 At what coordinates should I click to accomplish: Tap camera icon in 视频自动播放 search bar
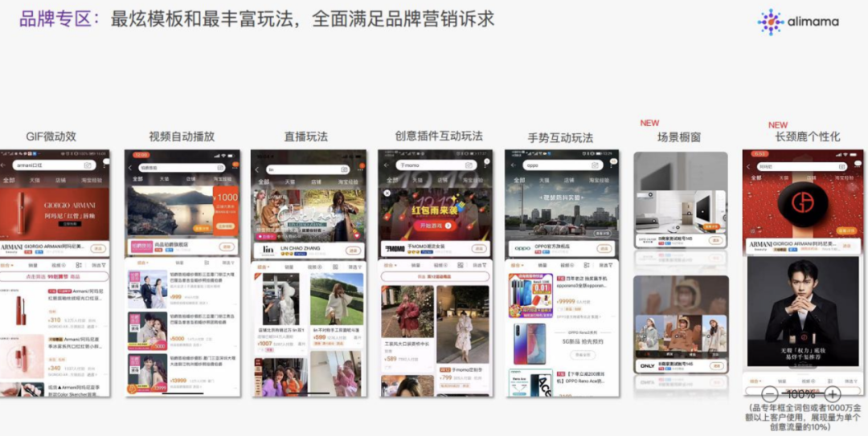[220, 168]
